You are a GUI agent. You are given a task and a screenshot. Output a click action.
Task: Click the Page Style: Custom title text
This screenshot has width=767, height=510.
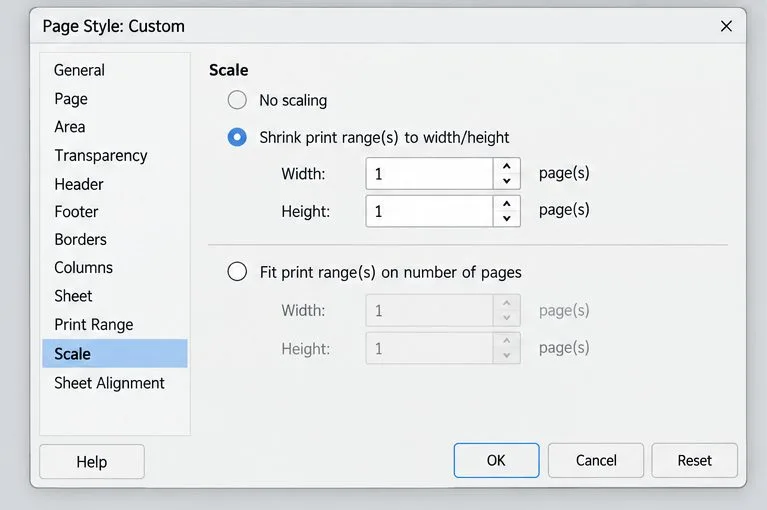point(113,26)
